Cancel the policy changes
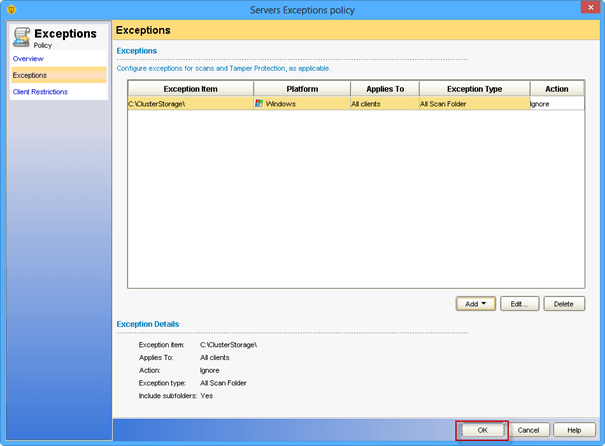605x446 pixels. point(529,430)
